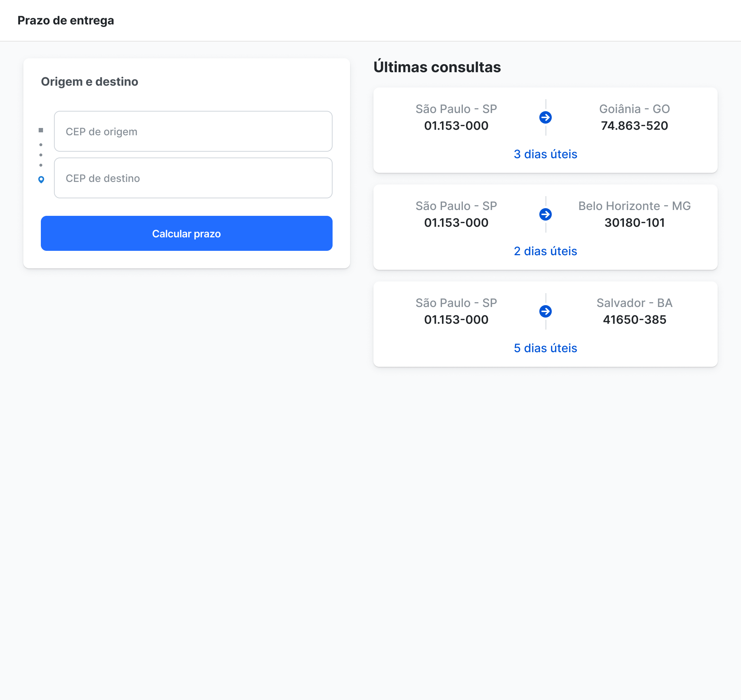The width and height of the screenshot is (741, 700).
Task: Focus the CEP de destino field
Action: tap(193, 178)
